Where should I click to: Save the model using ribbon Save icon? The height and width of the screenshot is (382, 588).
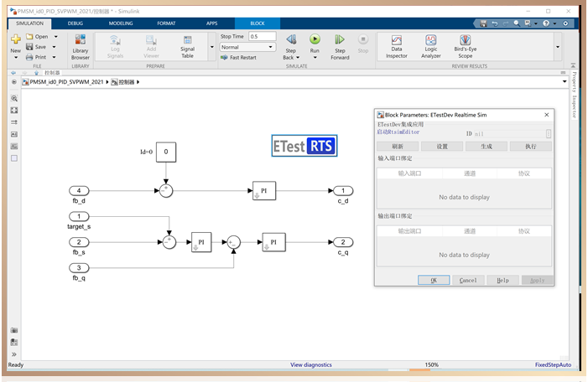click(29, 47)
